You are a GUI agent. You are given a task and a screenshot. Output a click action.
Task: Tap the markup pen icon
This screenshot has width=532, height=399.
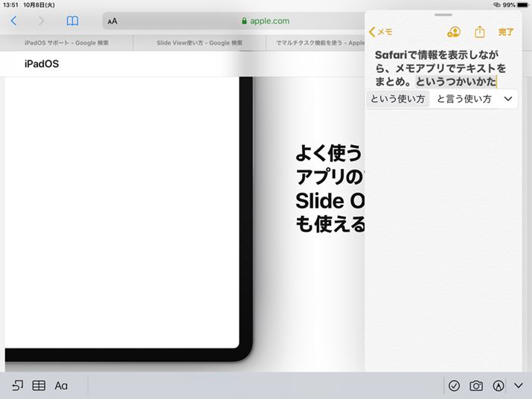click(499, 386)
